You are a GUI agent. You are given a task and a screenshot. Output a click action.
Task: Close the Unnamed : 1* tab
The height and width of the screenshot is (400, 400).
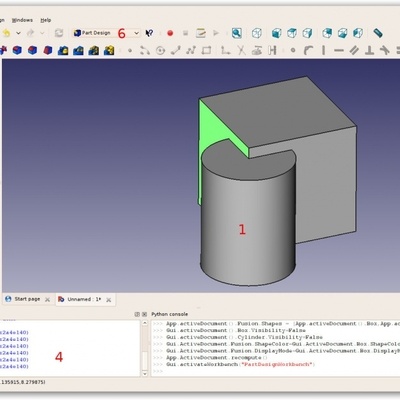tap(108, 300)
